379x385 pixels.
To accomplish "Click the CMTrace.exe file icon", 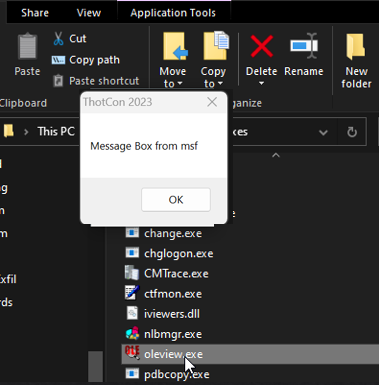I will [x=132, y=273].
